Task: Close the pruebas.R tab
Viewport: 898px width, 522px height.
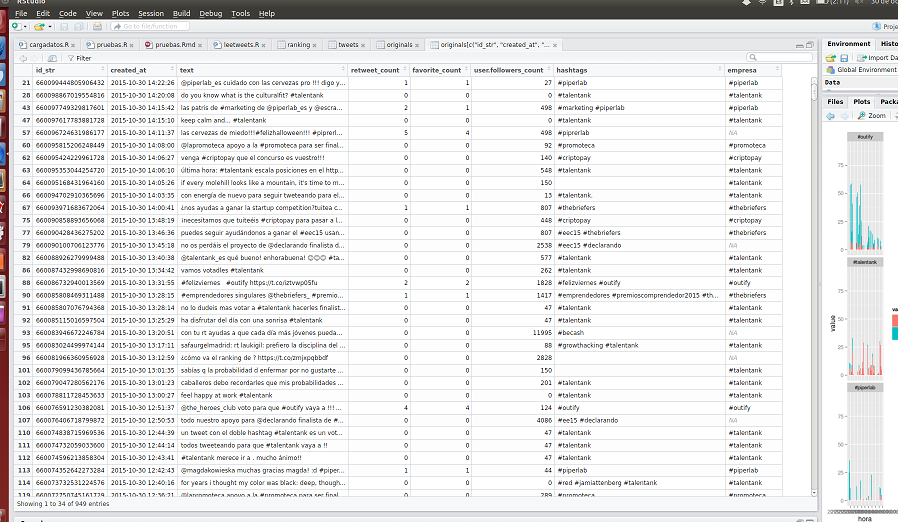Action: coord(132,45)
